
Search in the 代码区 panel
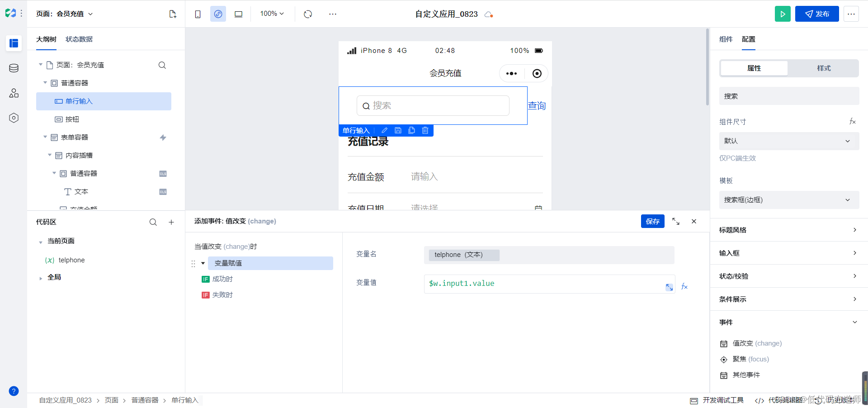[153, 222]
